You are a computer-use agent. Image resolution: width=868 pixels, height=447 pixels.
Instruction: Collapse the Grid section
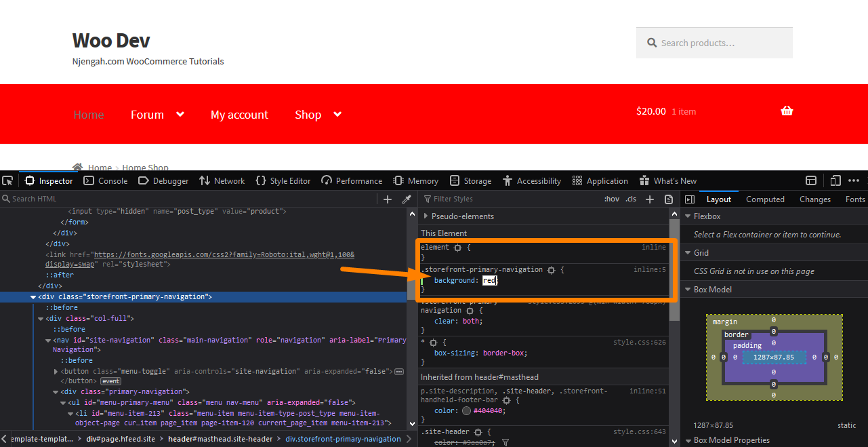(688, 253)
